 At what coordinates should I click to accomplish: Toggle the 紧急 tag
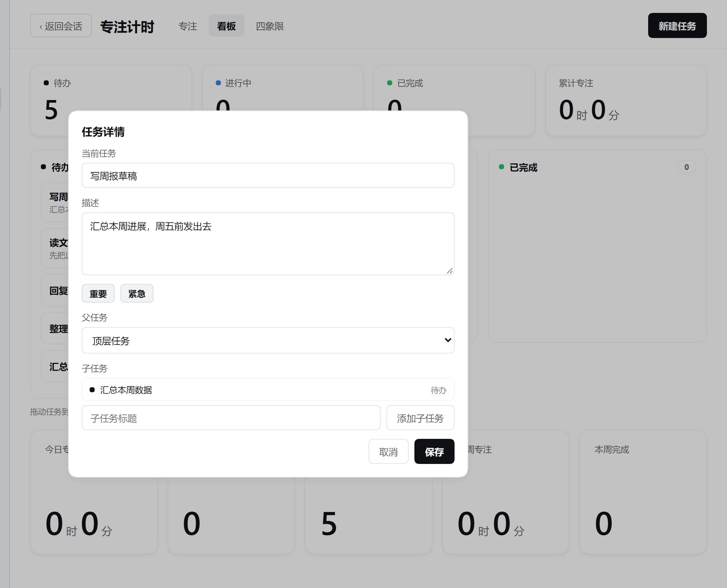tap(137, 294)
